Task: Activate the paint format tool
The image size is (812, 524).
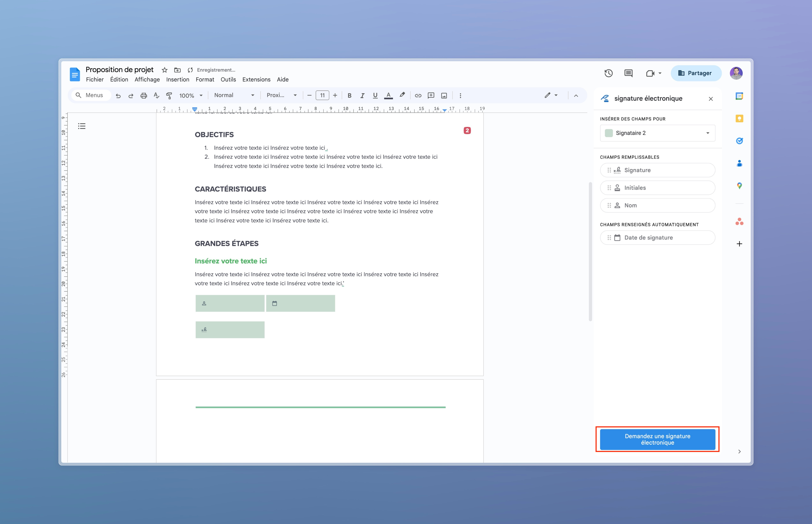Action: (x=169, y=96)
